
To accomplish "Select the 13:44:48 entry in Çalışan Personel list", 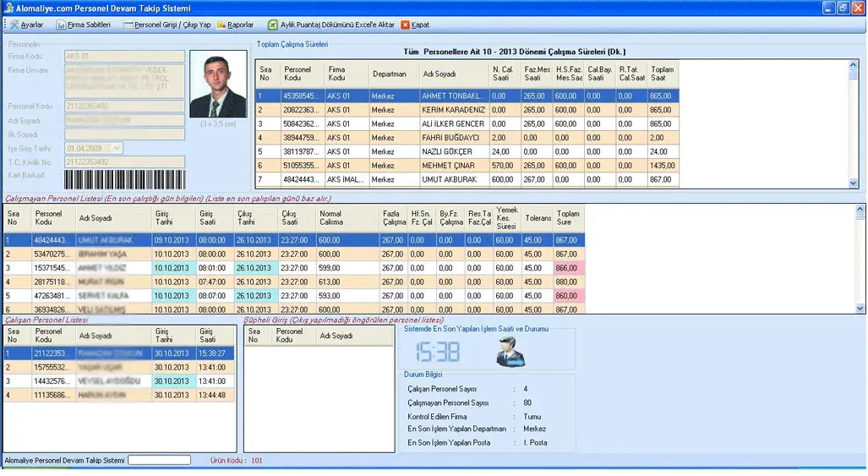I will coord(216,395).
